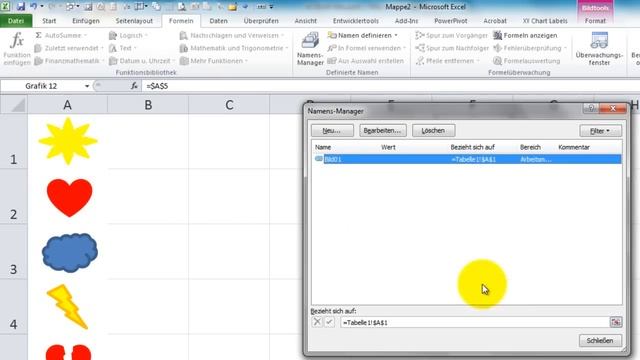Switch to the PowerPivot tab
Image resolution: width=640 pixels, height=360 pixels.
click(x=451, y=21)
